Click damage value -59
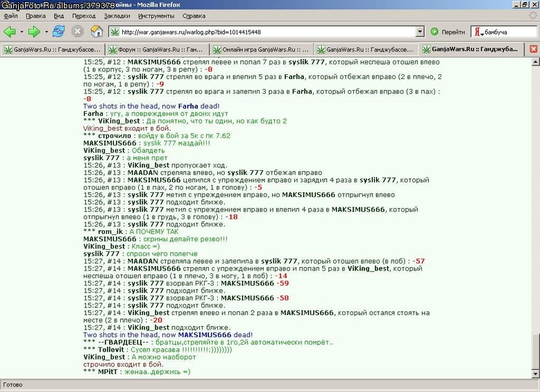Screen dimensions: 540x392 coord(282,283)
